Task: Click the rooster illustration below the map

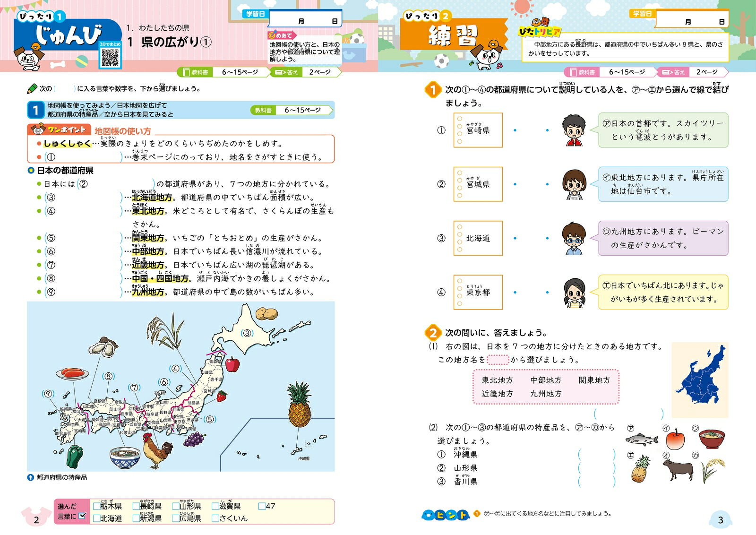Action: pyautogui.click(x=157, y=451)
